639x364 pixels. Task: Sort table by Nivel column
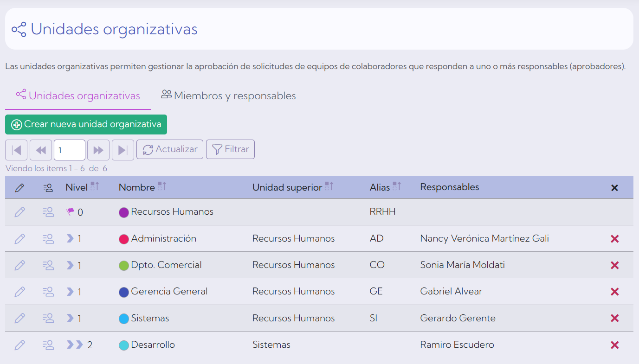point(95,186)
